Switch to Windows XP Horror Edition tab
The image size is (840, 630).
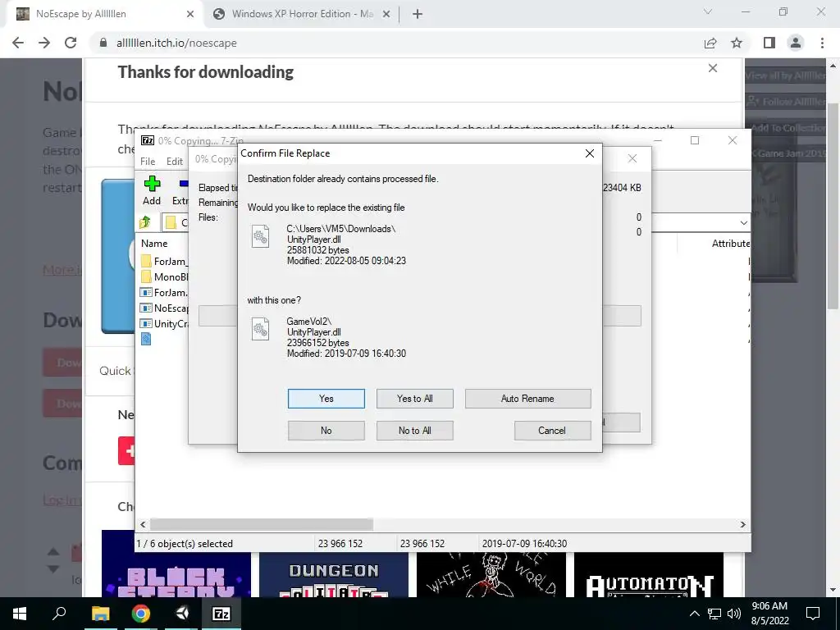(x=302, y=14)
